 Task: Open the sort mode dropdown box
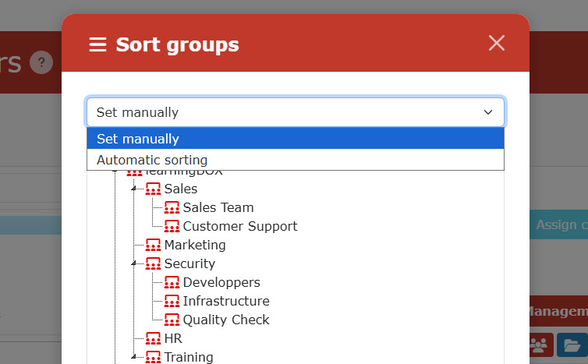[x=295, y=112]
